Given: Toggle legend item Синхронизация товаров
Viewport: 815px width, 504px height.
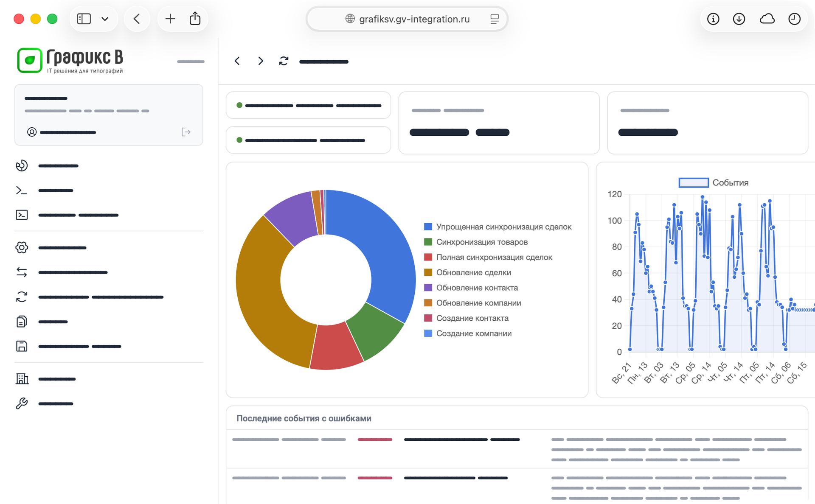Looking at the screenshot, I should click(476, 242).
